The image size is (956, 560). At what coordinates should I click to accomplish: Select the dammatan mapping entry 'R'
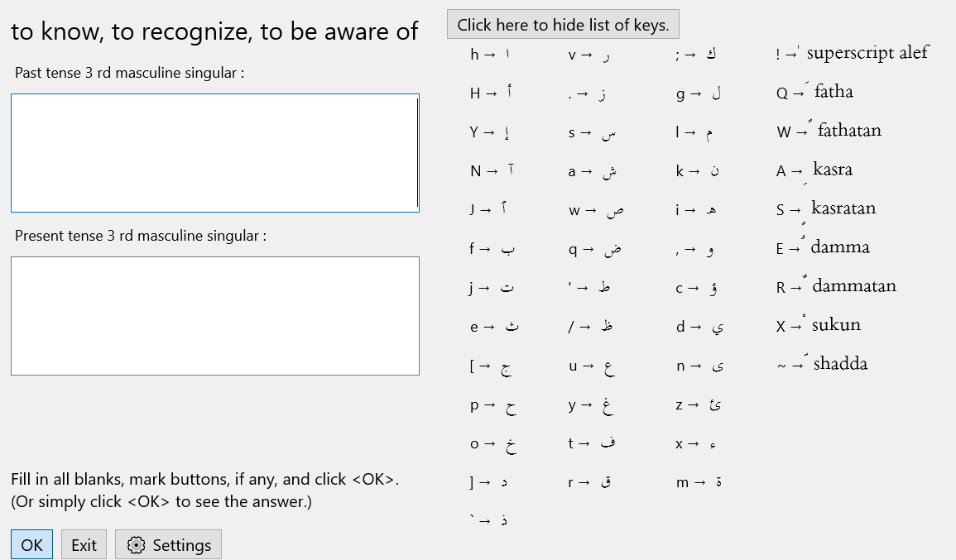836,285
